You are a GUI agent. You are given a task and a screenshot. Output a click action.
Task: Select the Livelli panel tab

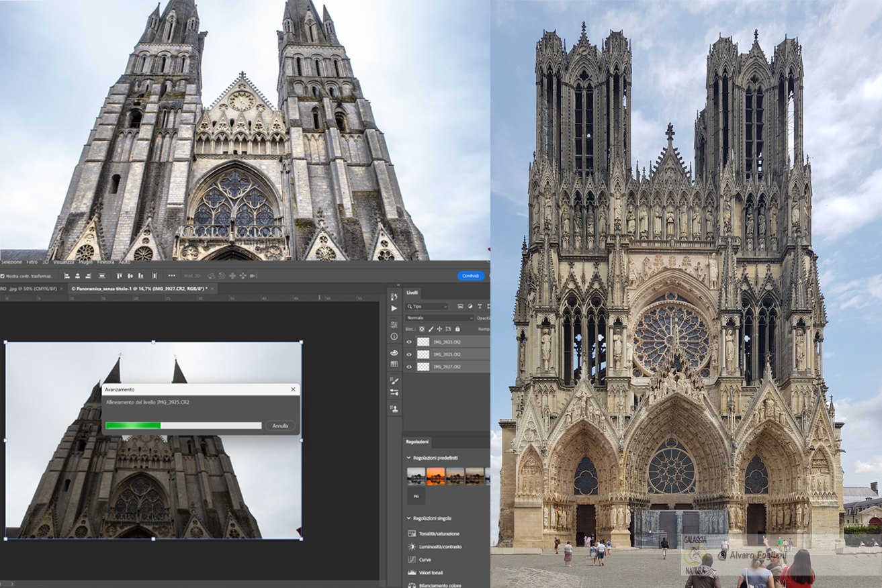tap(412, 293)
